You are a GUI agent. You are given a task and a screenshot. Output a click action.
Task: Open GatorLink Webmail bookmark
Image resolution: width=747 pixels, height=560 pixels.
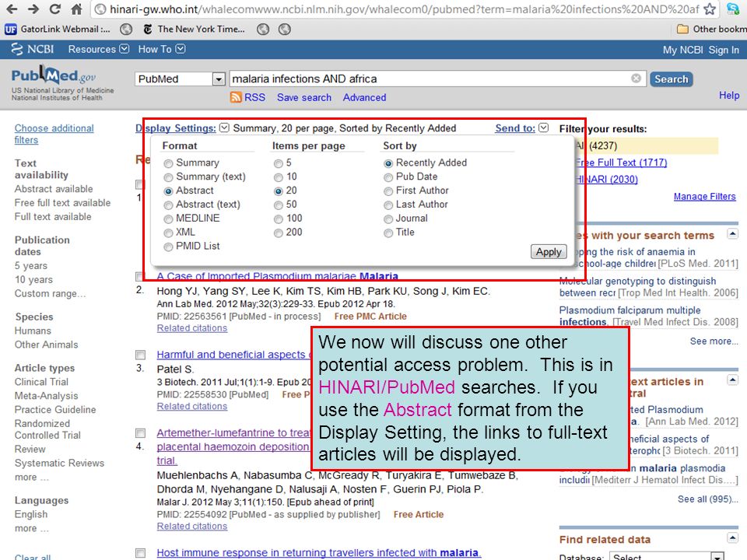58,30
